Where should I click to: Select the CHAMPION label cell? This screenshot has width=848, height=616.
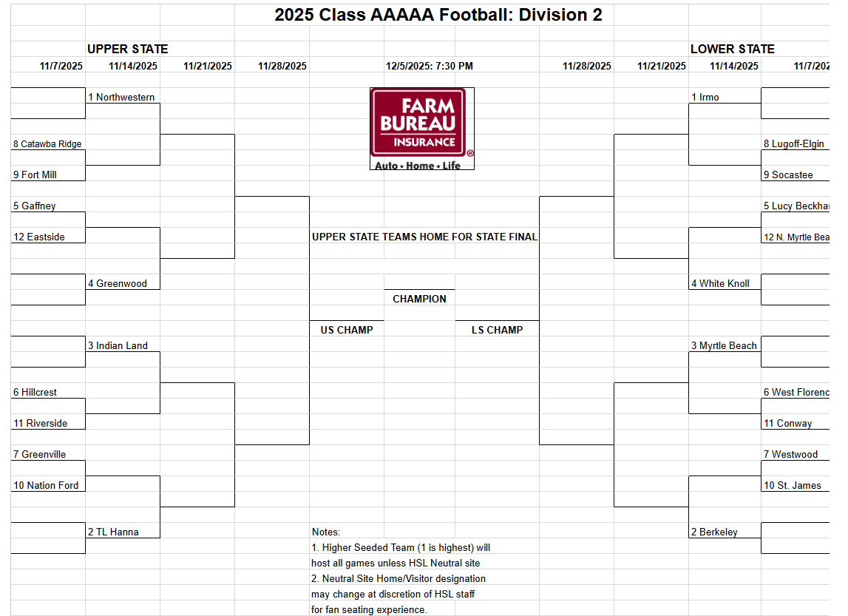(419, 299)
